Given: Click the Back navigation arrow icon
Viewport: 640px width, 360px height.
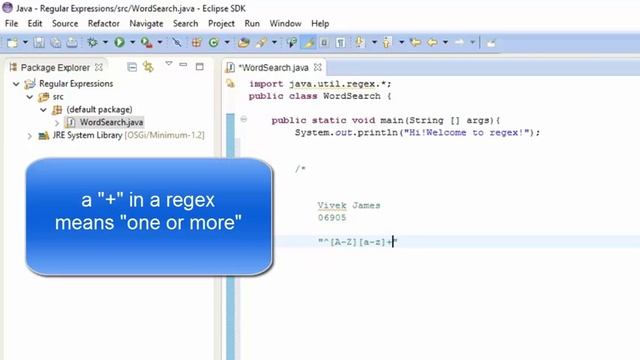Looking at the screenshot, I should 432,42.
